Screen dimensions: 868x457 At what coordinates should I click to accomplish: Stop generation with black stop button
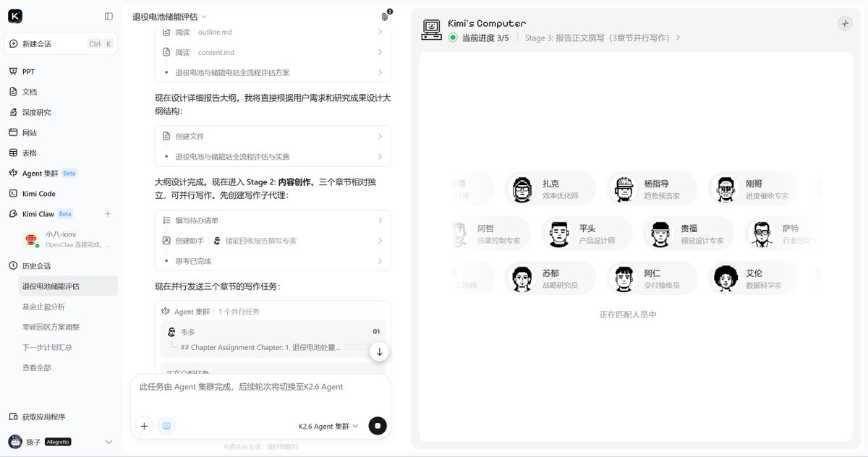click(x=377, y=426)
